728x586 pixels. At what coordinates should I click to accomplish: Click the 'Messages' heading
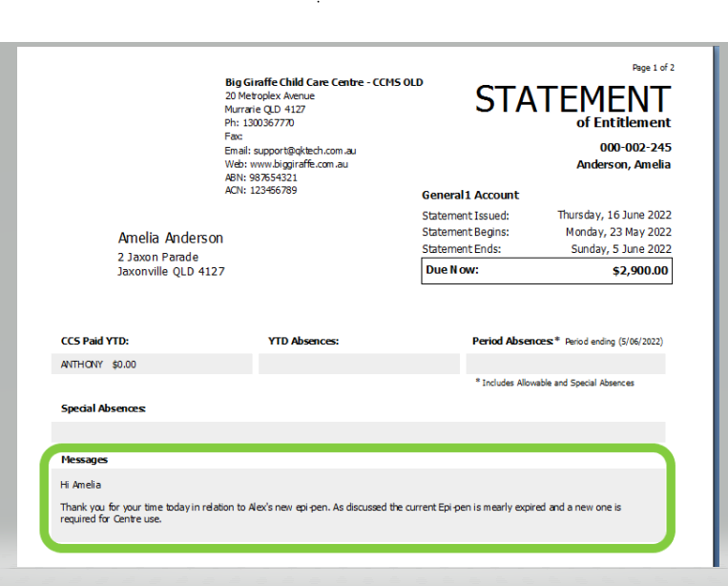[x=84, y=460]
